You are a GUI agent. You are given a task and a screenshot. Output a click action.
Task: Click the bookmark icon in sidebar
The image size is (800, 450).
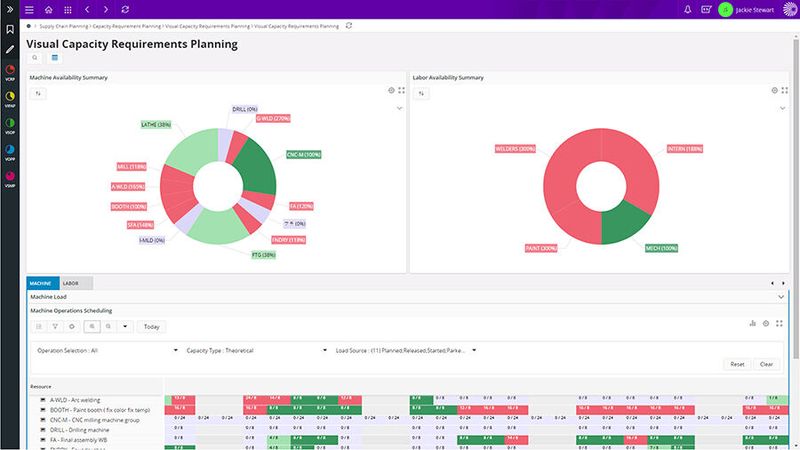[10, 29]
